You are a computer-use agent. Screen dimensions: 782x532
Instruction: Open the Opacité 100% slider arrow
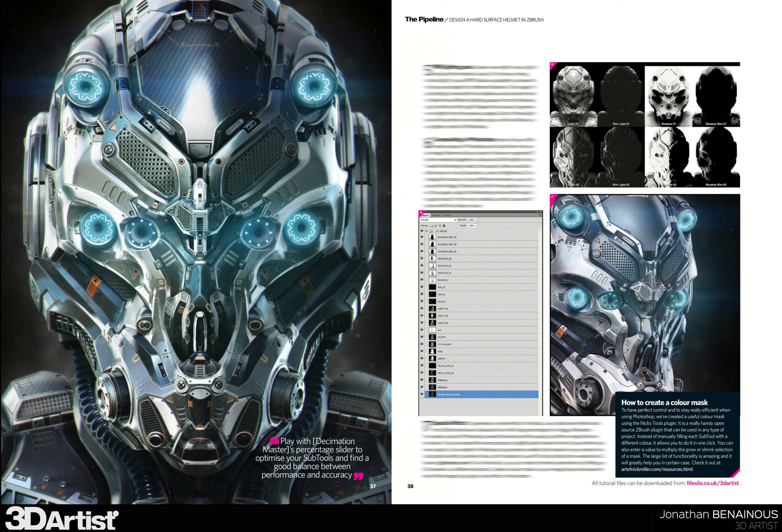point(477,220)
